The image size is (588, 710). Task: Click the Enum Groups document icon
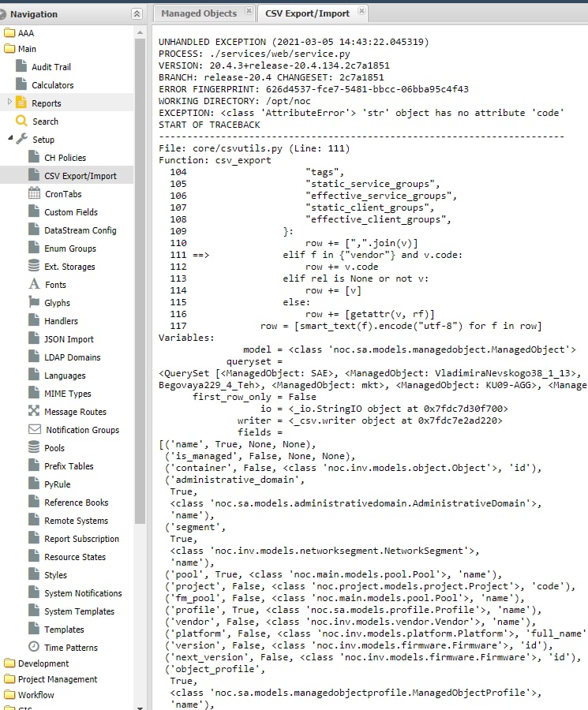(34, 248)
